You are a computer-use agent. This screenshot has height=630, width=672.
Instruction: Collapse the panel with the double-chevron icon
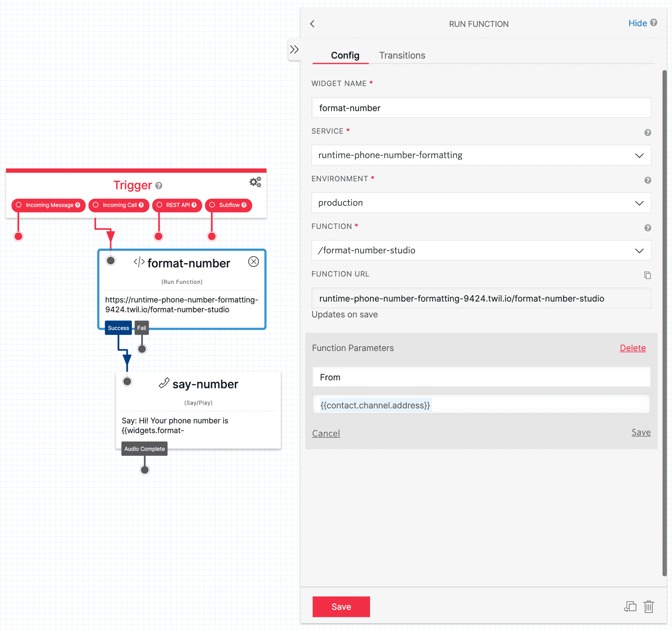click(294, 50)
